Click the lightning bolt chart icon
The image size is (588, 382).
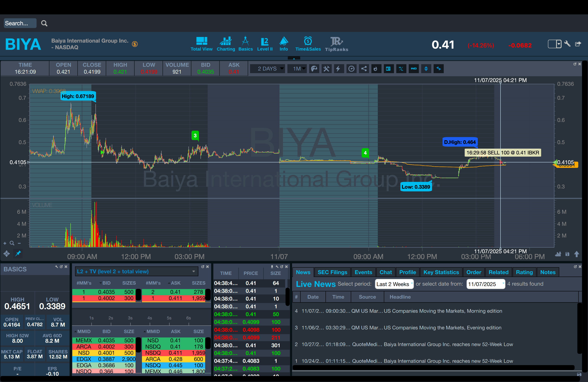pyautogui.click(x=338, y=69)
